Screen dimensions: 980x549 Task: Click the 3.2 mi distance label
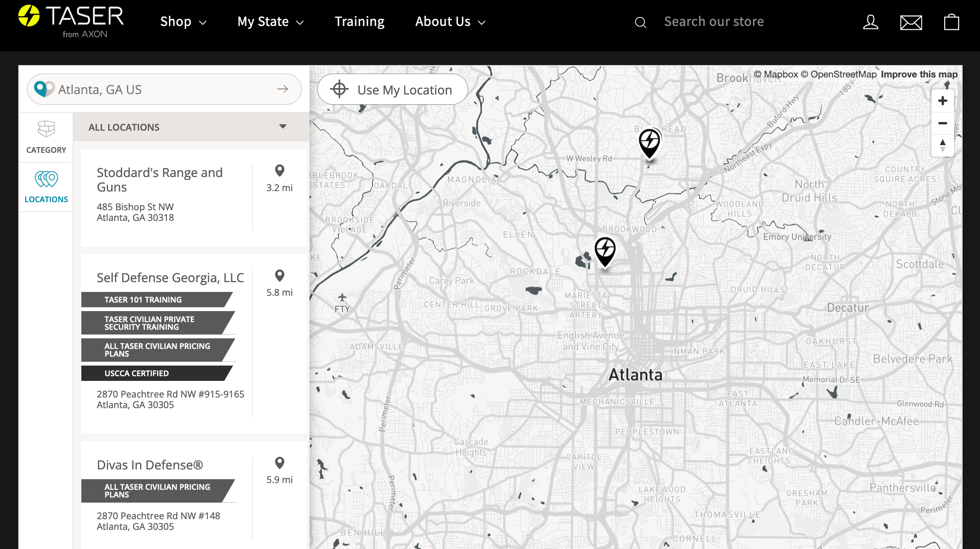pos(280,188)
